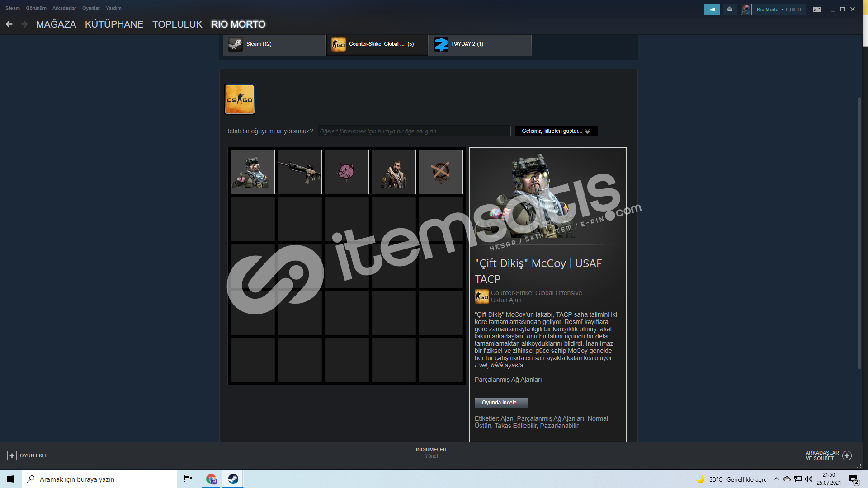Image resolution: width=868 pixels, height=488 pixels.
Task: Open Chrome from the taskbar
Action: (x=211, y=479)
